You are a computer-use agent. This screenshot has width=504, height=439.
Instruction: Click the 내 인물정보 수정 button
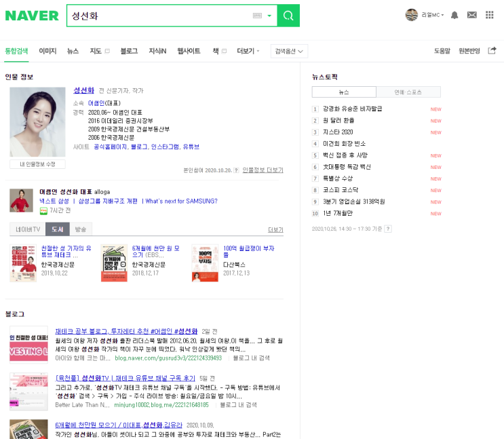pos(37,164)
